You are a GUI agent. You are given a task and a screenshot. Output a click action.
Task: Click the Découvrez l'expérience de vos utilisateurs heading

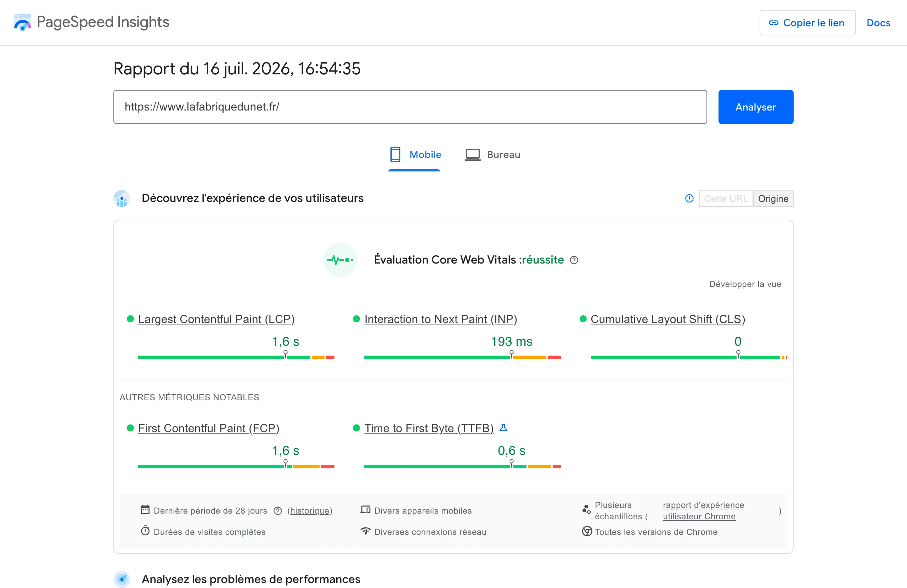tap(252, 198)
